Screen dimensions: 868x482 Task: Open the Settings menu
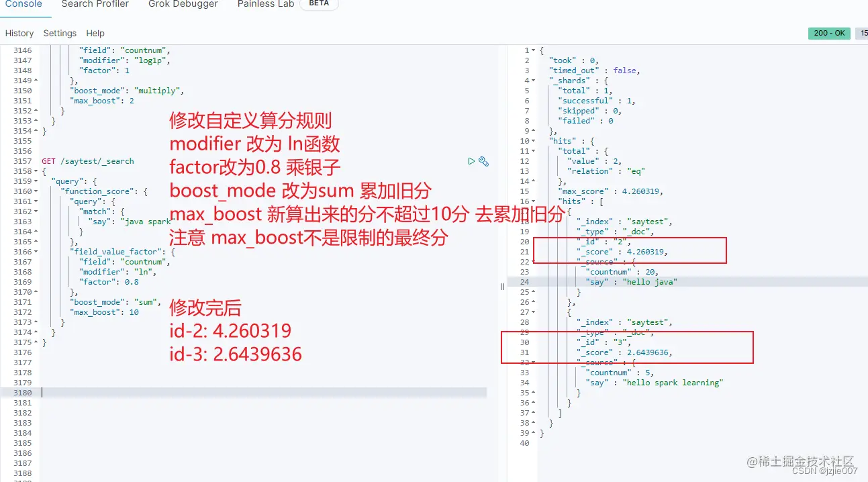[x=60, y=33]
